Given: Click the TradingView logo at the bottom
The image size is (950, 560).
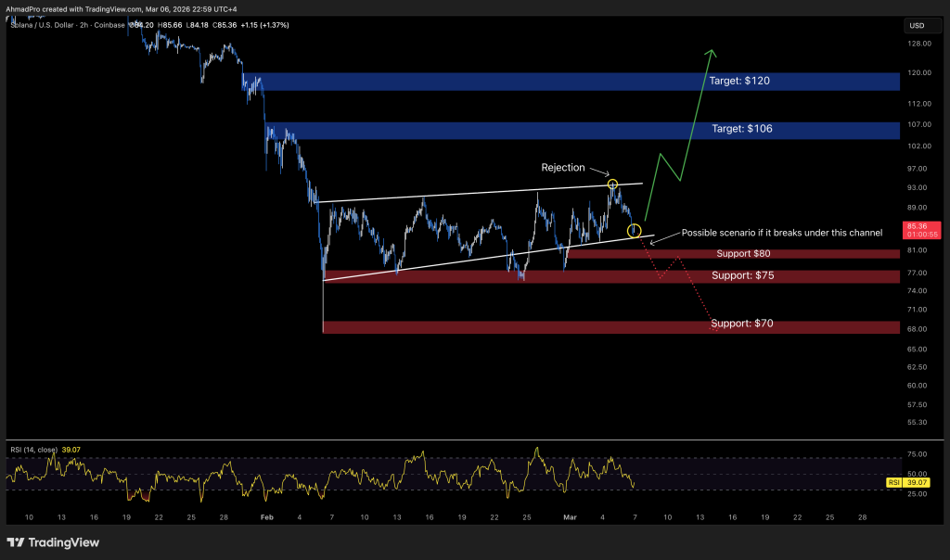Looking at the screenshot, I should (x=53, y=542).
